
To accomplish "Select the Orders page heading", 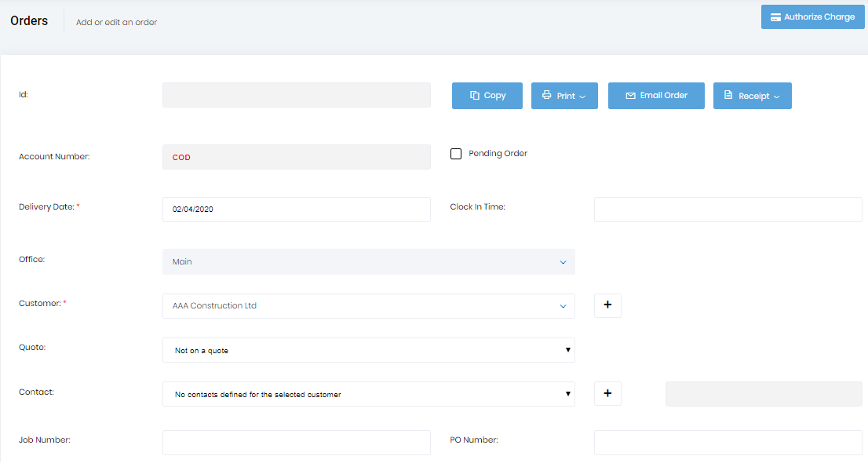I will click(x=29, y=20).
